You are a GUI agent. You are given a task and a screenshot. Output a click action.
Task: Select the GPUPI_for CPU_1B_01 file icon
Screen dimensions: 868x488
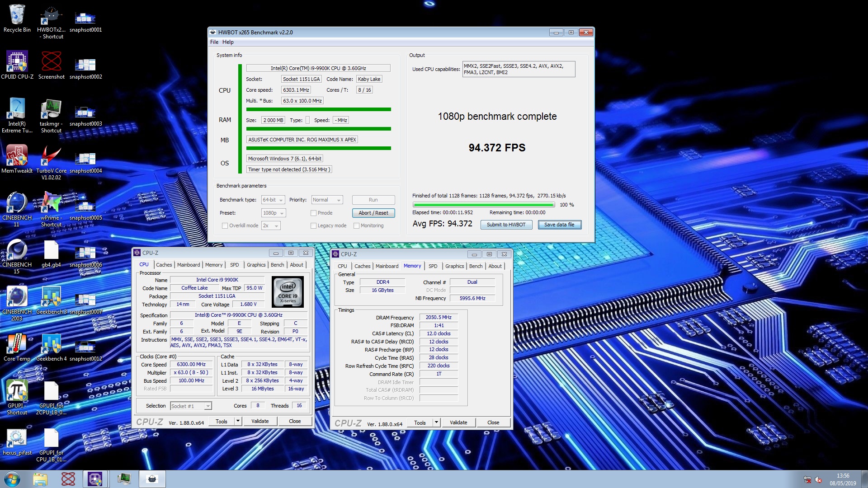click(51, 445)
